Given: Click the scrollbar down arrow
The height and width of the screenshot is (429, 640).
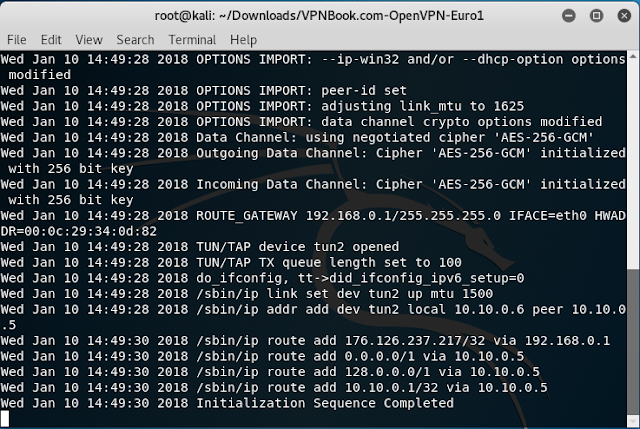Looking at the screenshot, I should (633, 422).
